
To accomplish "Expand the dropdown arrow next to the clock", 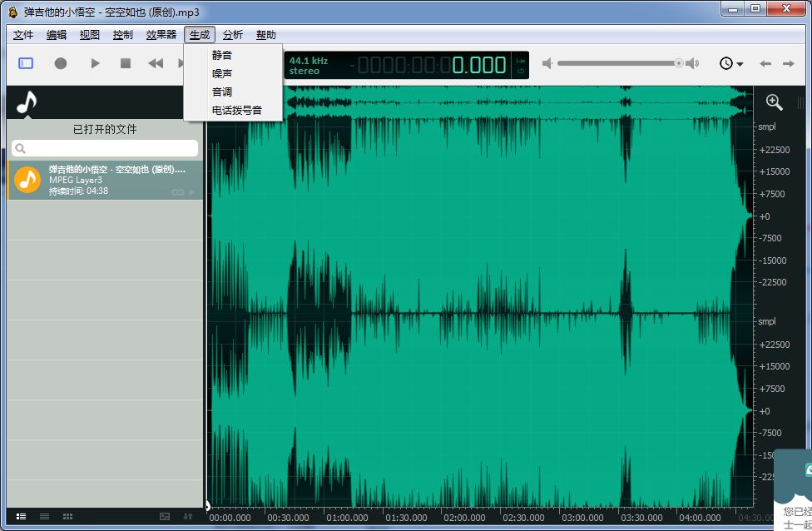I will coord(740,64).
